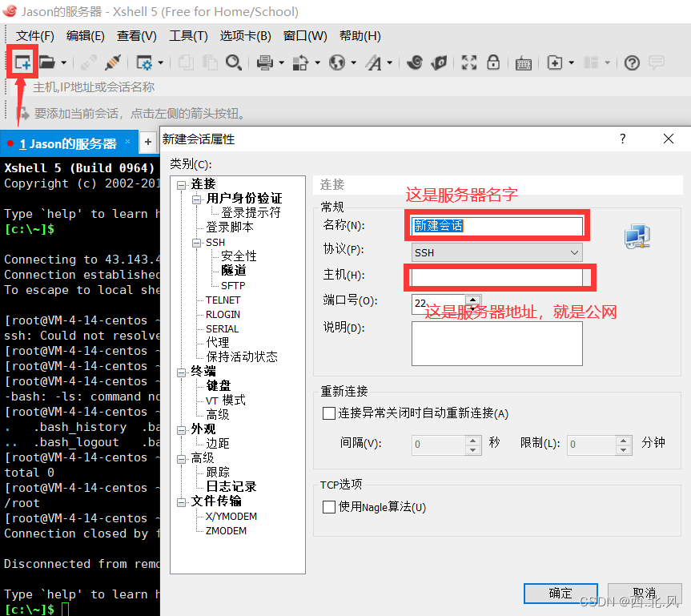Select 登录脚本 in the category tree
The height and width of the screenshot is (616, 691).
pyautogui.click(x=229, y=227)
